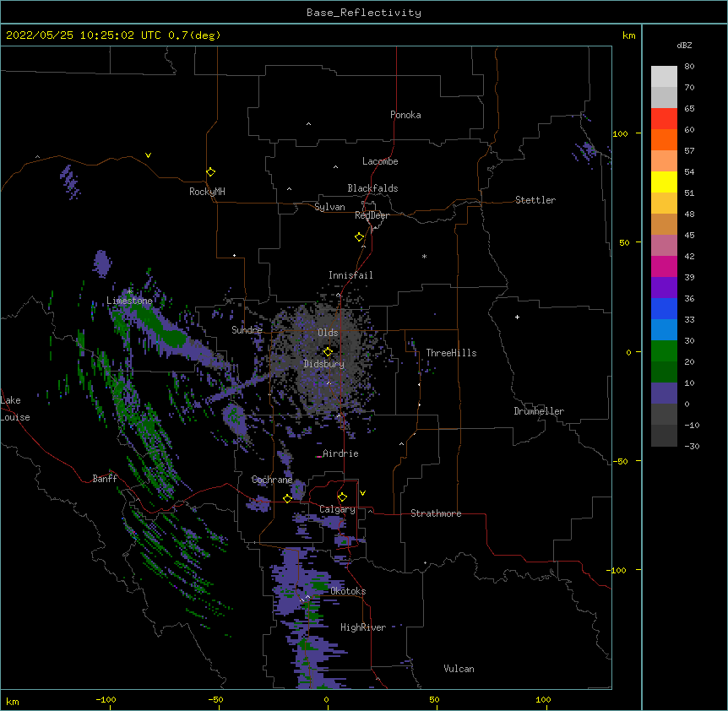Click the -100 km mark on vertical axis
The width and height of the screenshot is (728, 711).
[618, 570]
